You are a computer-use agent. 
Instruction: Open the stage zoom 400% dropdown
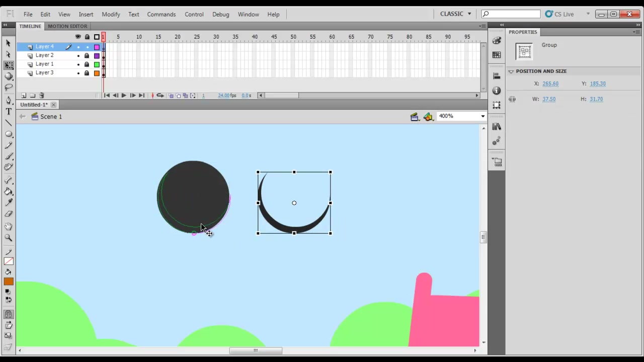click(461, 116)
